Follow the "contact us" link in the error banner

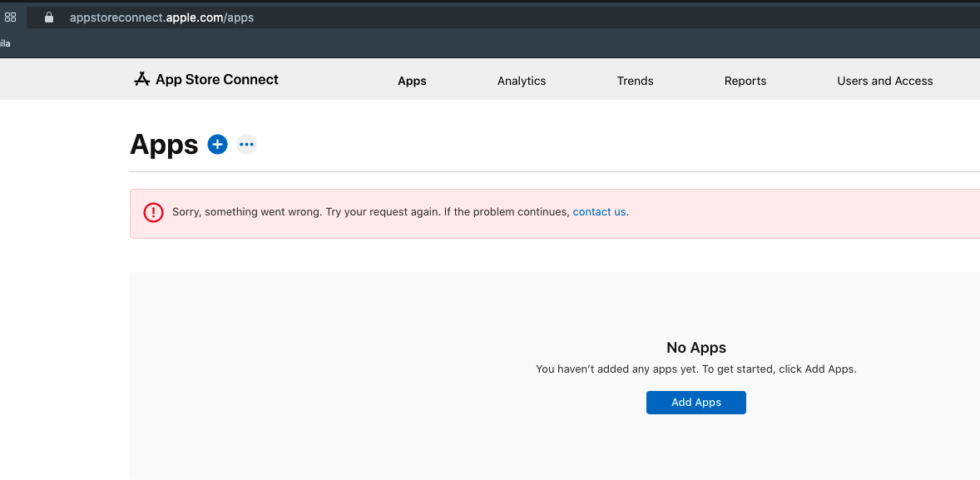point(599,212)
